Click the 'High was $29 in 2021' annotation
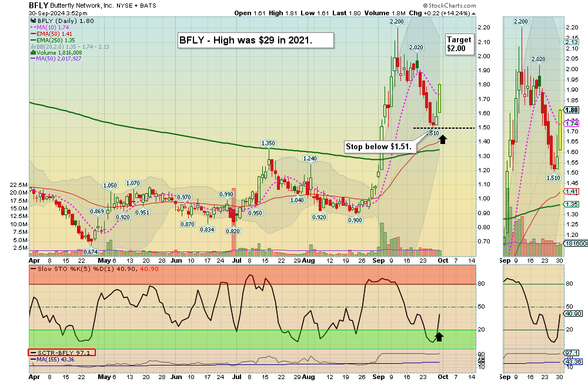Image resolution: width=588 pixels, height=382 pixels. [x=256, y=41]
